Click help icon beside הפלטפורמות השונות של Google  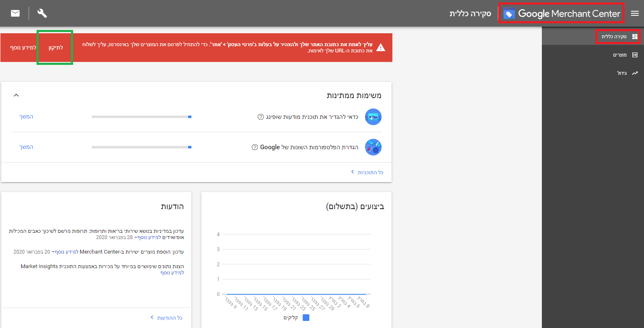255,147
